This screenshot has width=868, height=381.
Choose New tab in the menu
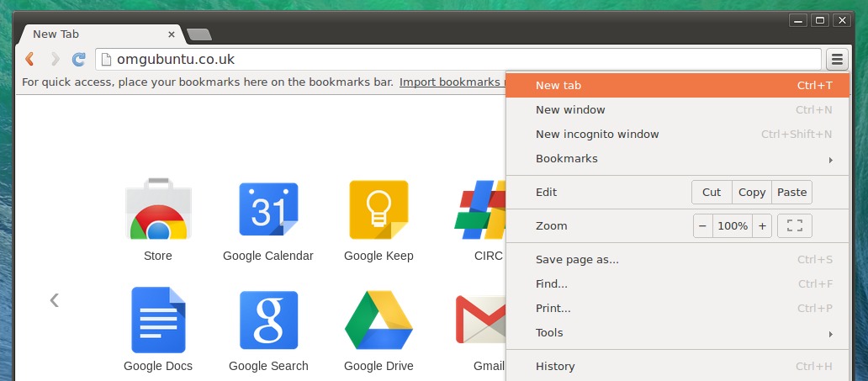coord(678,85)
